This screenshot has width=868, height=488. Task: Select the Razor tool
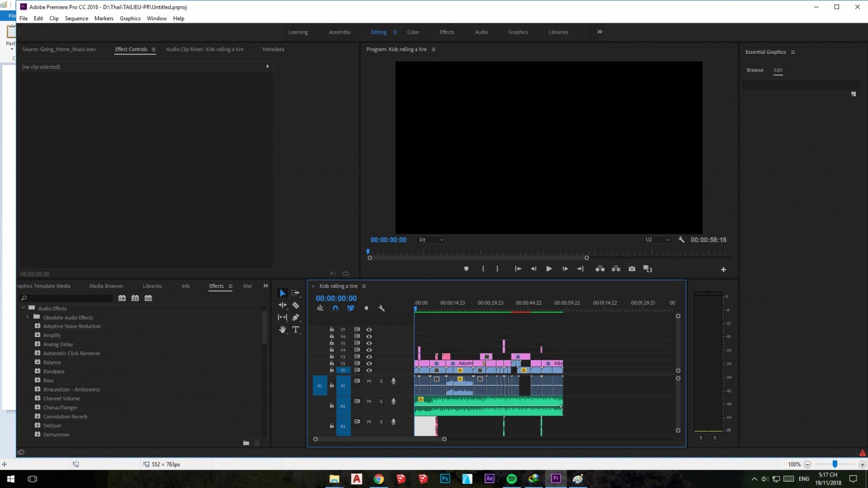pyautogui.click(x=296, y=305)
